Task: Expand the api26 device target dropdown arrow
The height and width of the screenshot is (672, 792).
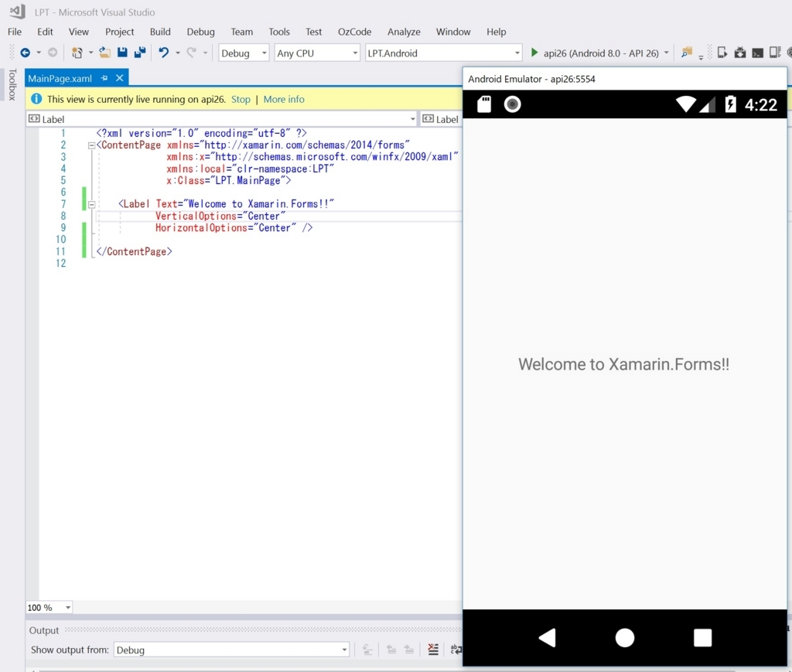Action: point(666,53)
